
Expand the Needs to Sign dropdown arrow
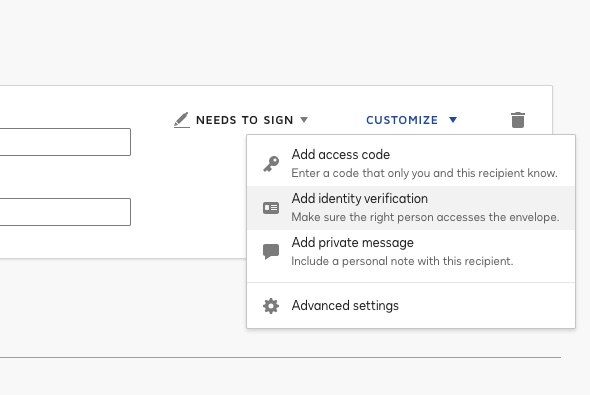304,120
